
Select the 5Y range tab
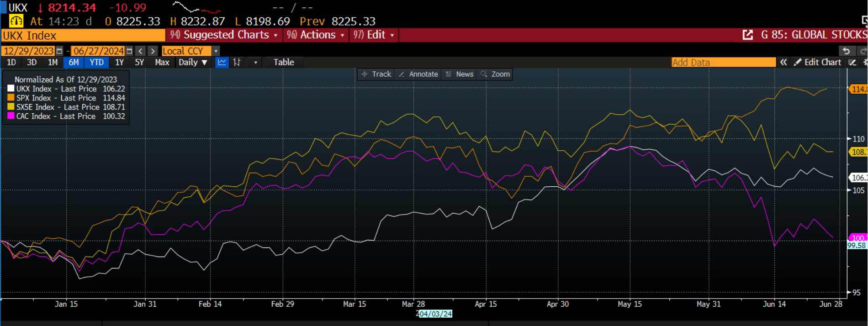click(x=139, y=63)
